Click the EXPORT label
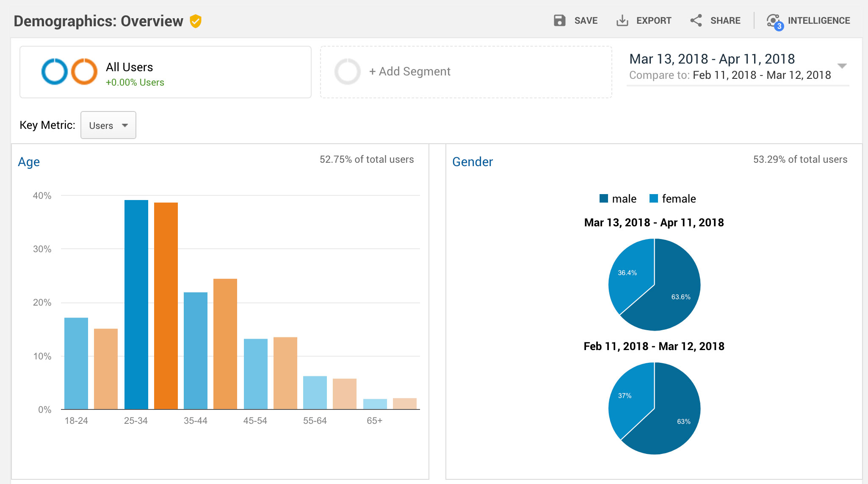This screenshot has height=484, width=868. pyautogui.click(x=654, y=21)
